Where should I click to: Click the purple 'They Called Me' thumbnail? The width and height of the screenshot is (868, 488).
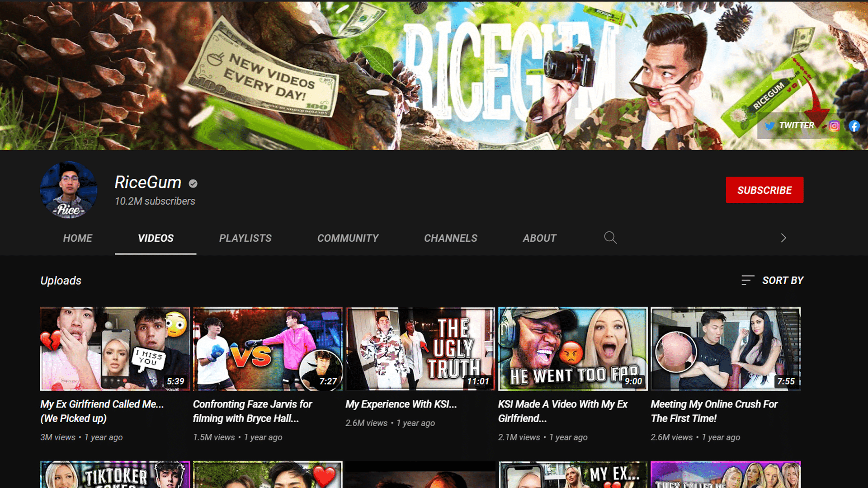pyautogui.click(x=726, y=474)
